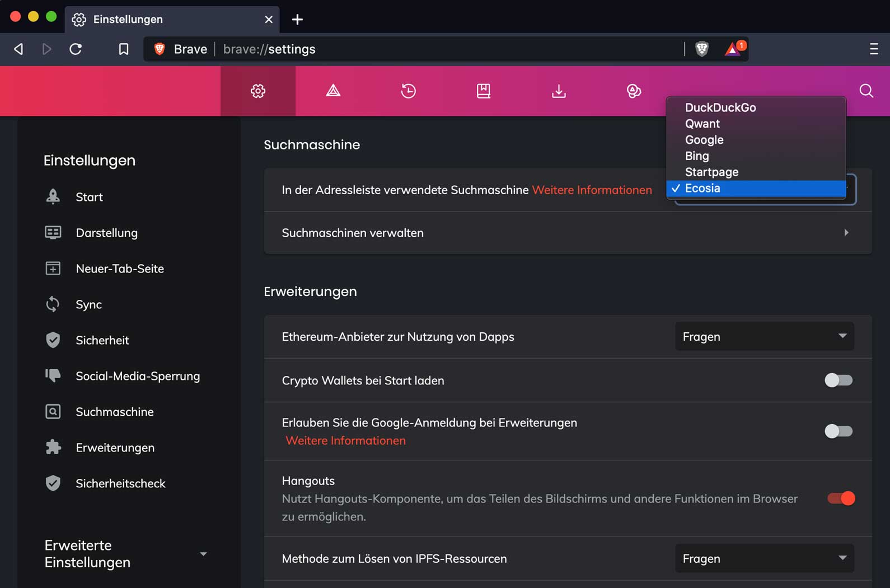Click the Brave Rewards triangle icon with badge

click(x=734, y=49)
